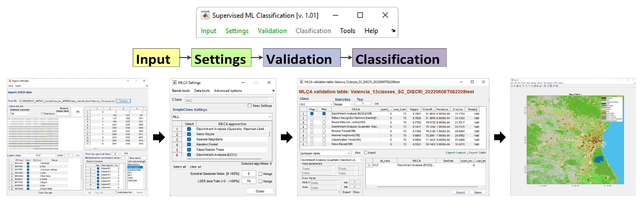
Task: Uncheck Naive Bayes in MLCA approaches
Action: pos(189,134)
